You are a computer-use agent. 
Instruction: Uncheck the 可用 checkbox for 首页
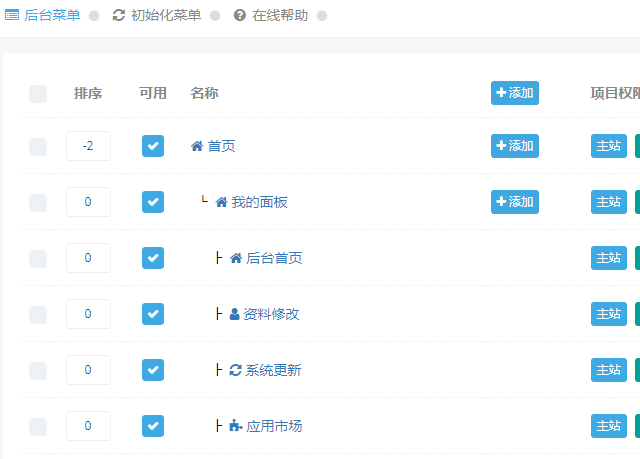tap(153, 146)
